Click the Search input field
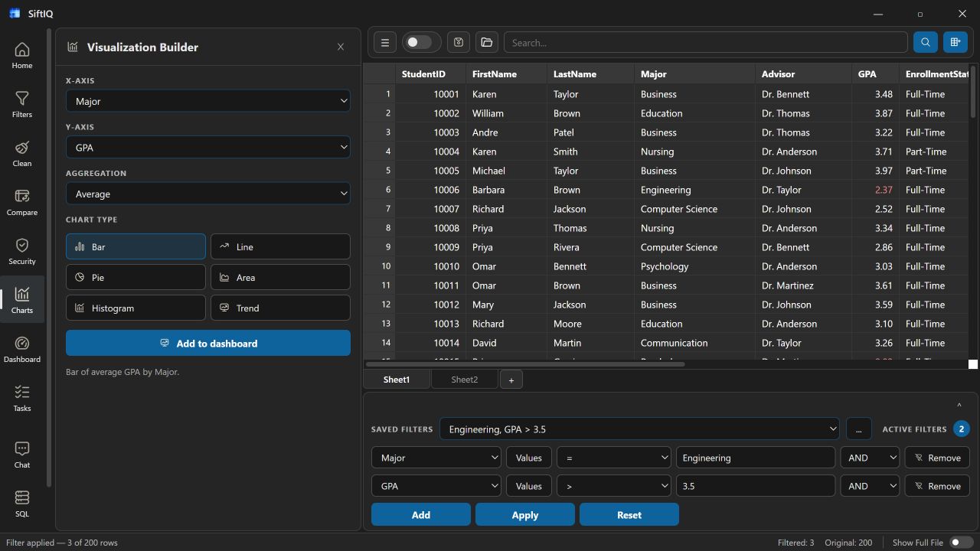 click(x=705, y=43)
